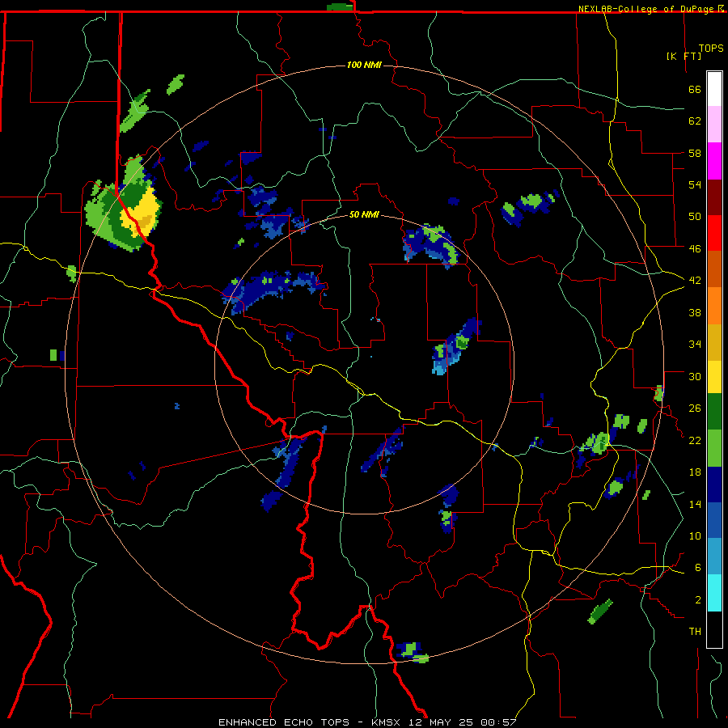Screen dimensions: 728x728
Task: Click the yellow 30K ft echo top storm core
Action: [142, 214]
